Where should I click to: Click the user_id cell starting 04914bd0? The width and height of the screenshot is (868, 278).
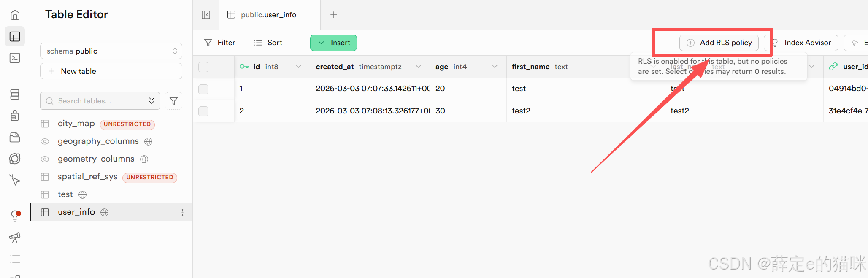(x=846, y=89)
